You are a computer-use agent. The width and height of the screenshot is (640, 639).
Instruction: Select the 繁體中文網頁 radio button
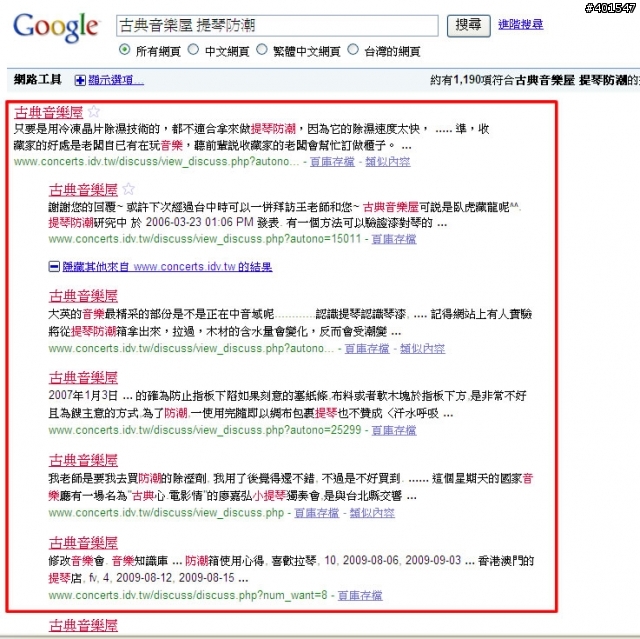coord(262,50)
